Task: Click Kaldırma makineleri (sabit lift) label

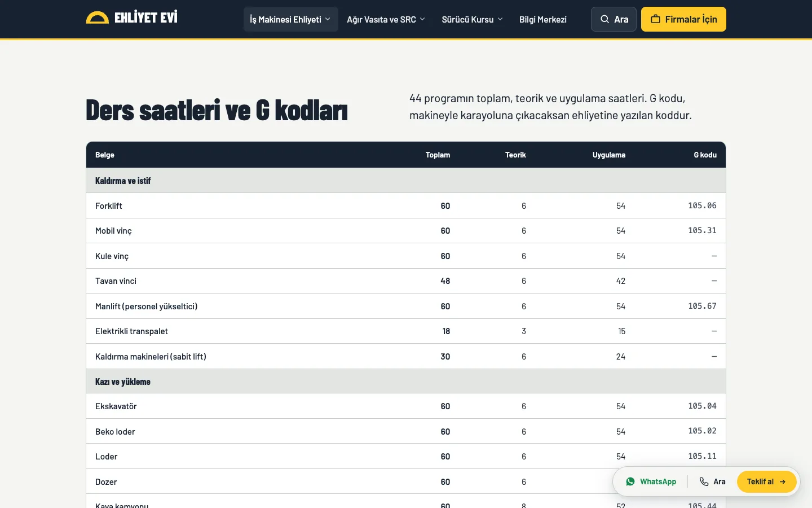Action: [151, 357]
